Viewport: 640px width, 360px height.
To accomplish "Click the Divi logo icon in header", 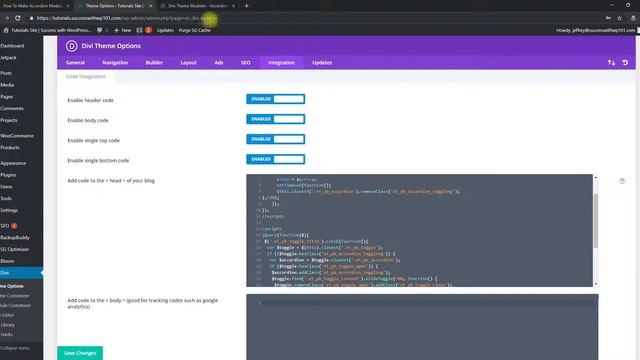I will coord(71,46).
